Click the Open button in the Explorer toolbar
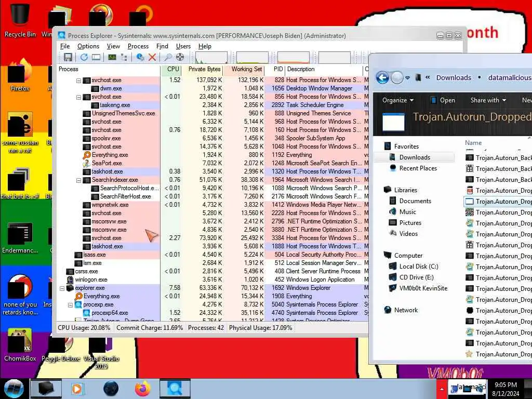 click(x=443, y=100)
